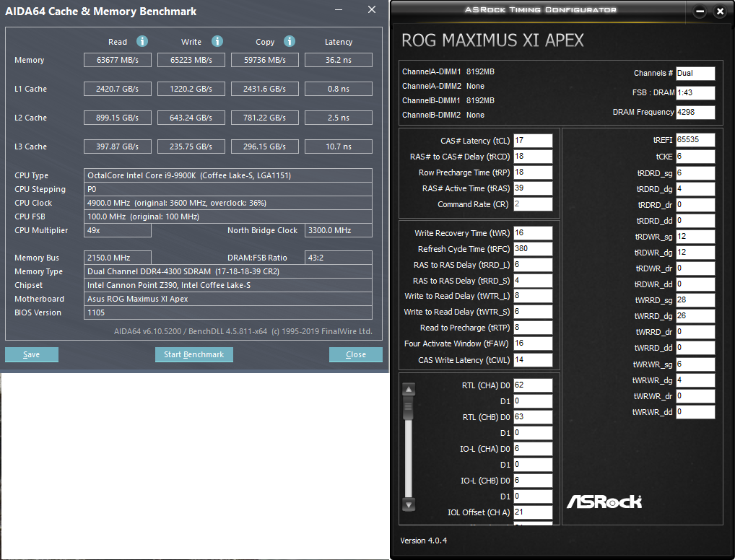This screenshot has width=735, height=560.
Task: Click the Memory Latency value 36.2 ns
Action: 339,60
